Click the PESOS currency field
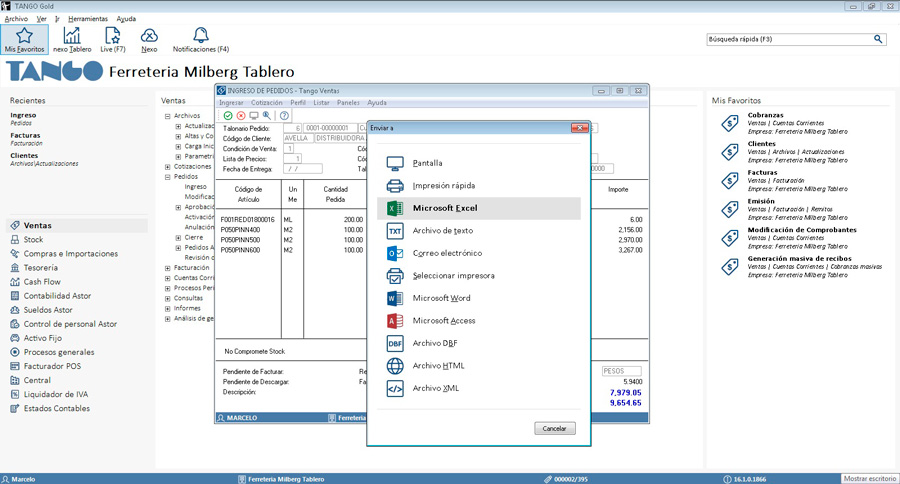Screen dimensions: 900x484 click(x=622, y=371)
